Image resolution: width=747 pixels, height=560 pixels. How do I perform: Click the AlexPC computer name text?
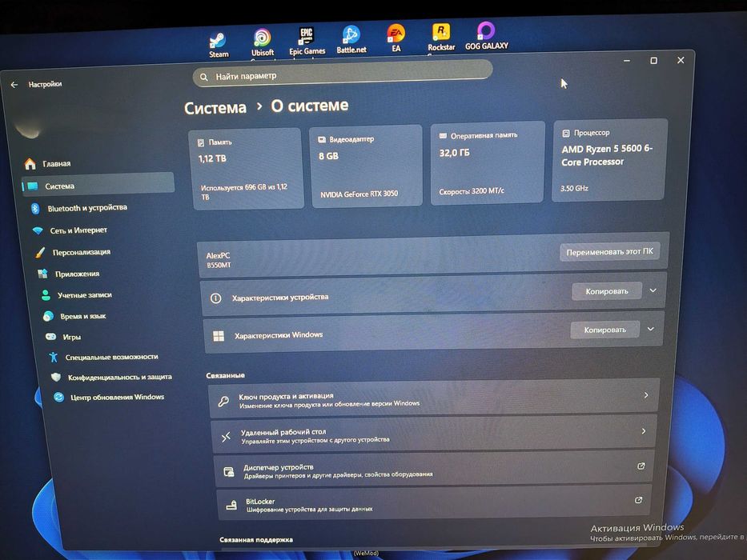[218, 256]
